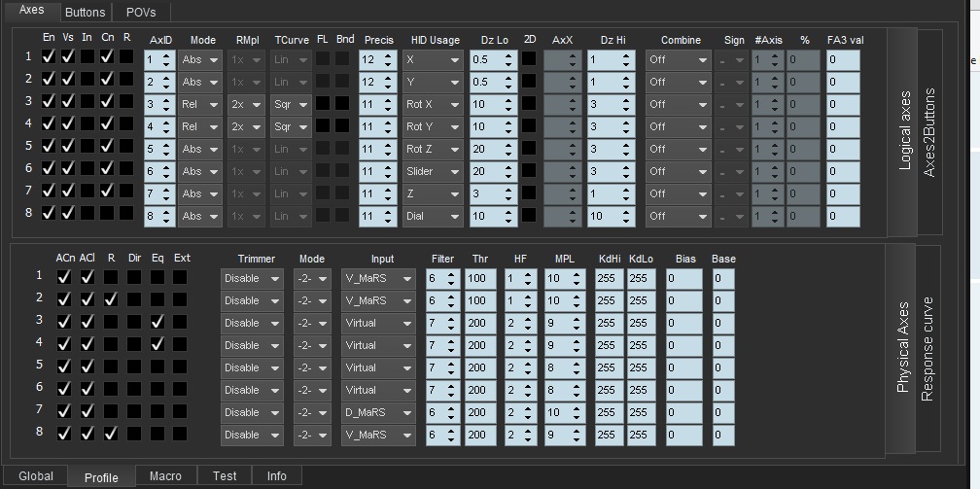The image size is (980, 489).
Task: Click the Filter stepper for physical axis 4
Action: pyautogui.click(x=444, y=344)
